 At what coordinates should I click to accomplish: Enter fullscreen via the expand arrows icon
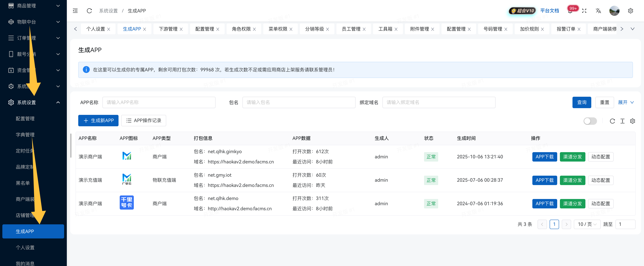[584, 11]
